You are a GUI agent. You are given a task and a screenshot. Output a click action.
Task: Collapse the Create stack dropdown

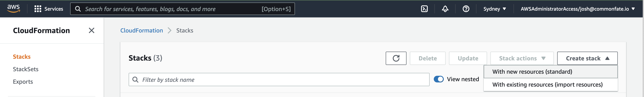click(587, 58)
